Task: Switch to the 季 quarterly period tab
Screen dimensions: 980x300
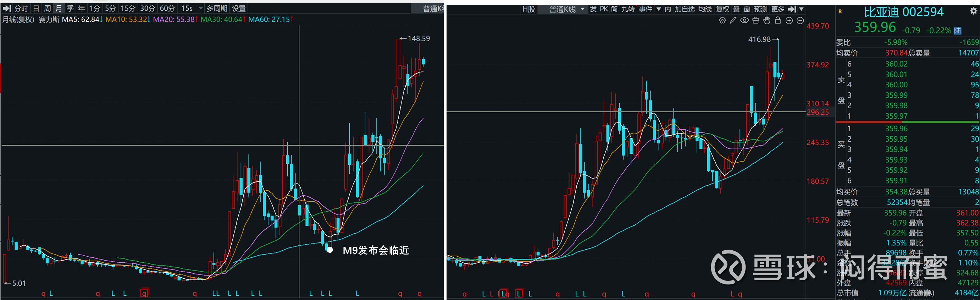Action: (x=70, y=9)
